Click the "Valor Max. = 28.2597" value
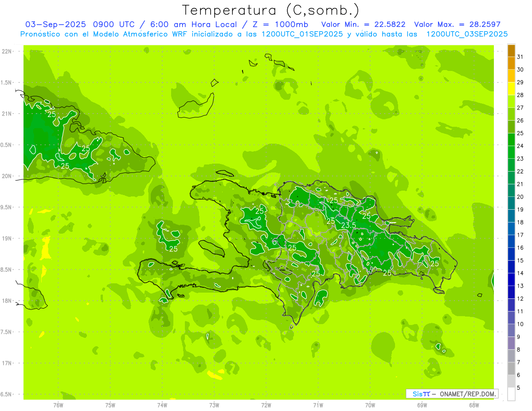Image resolution: width=532 pixels, height=411 pixels. pyautogui.click(x=457, y=24)
